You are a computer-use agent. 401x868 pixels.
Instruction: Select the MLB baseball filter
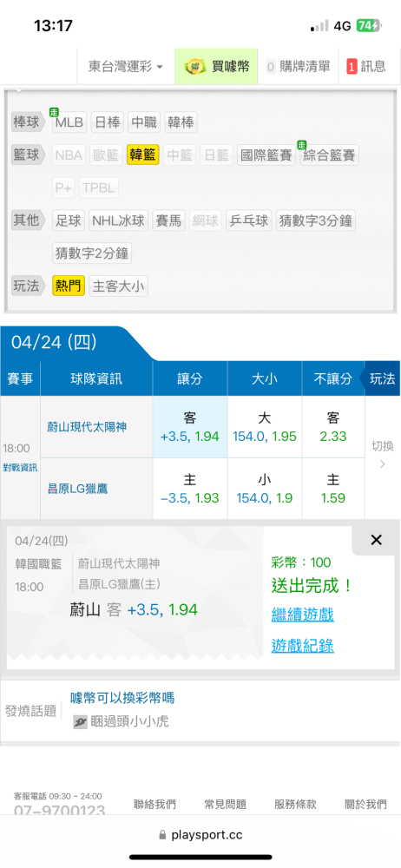coord(69,122)
